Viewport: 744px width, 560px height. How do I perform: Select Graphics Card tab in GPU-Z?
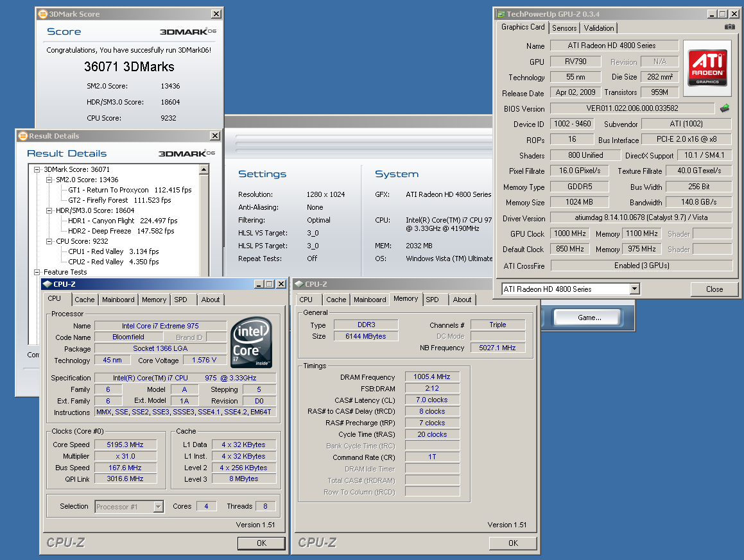click(x=523, y=28)
